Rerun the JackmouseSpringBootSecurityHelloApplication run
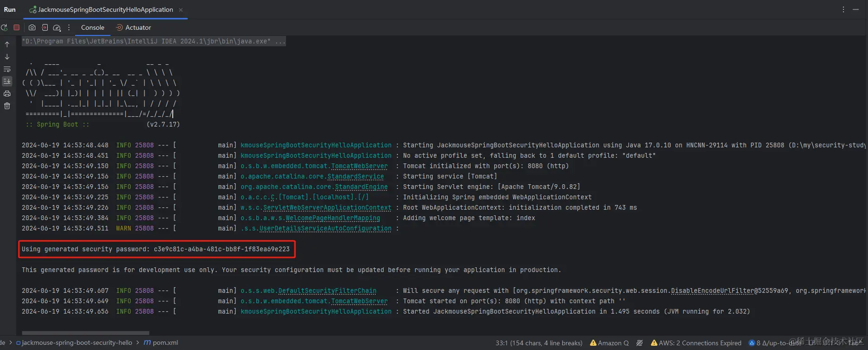The image size is (868, 350). [x=4, y=27]
